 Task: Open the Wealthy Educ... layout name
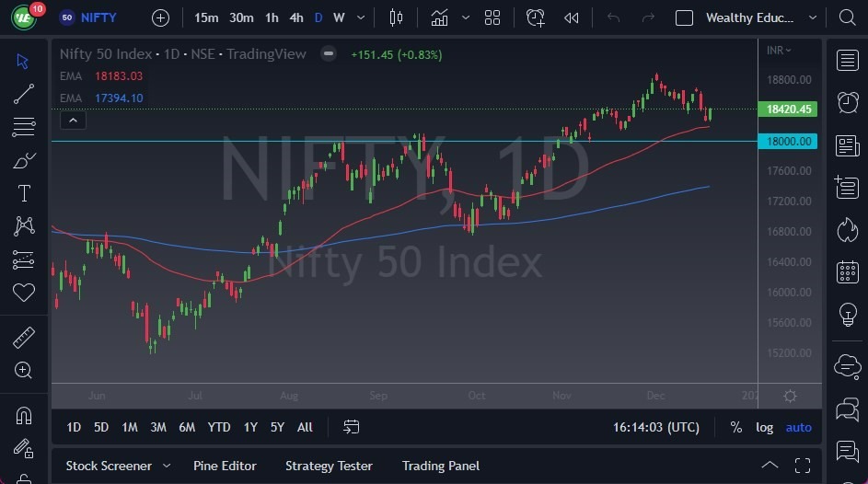point(749,17)
